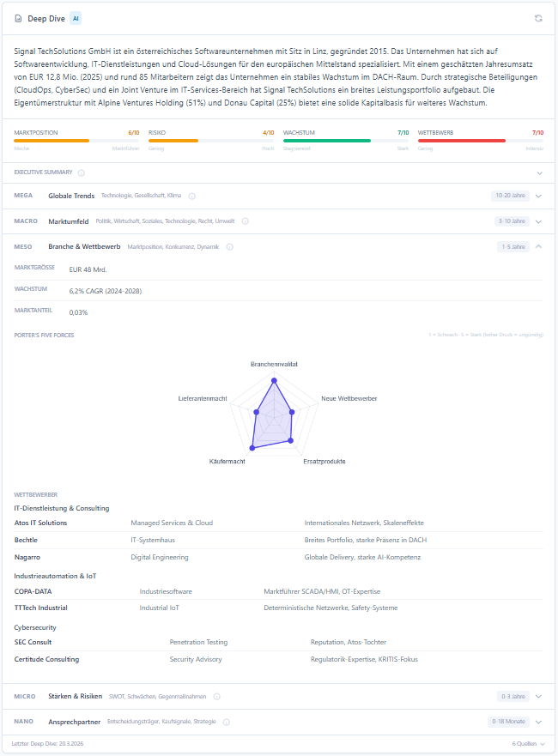
Task: Click the Wettbewerb 7/10 score
Action: (x=537, y=133)
